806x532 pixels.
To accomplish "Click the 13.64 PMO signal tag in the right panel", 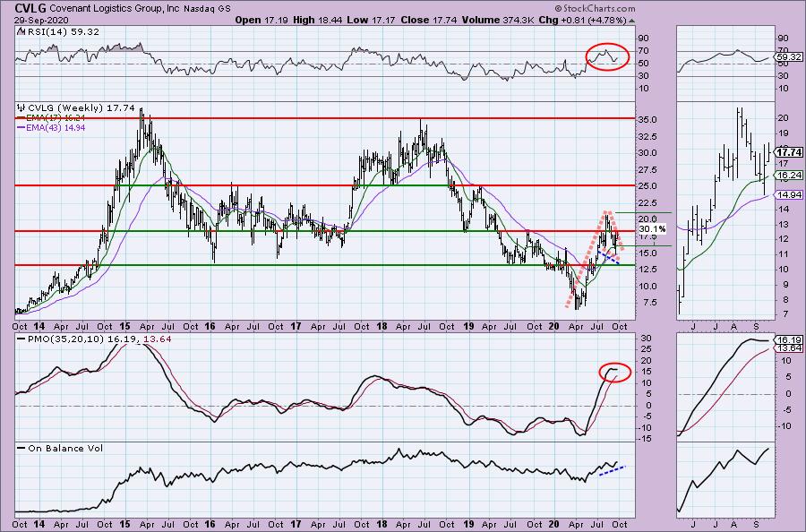I will click(790, 348).
